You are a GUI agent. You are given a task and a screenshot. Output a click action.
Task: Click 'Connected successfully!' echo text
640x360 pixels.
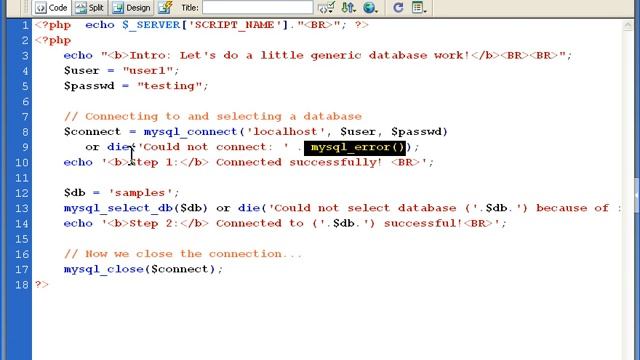[299, 162]
